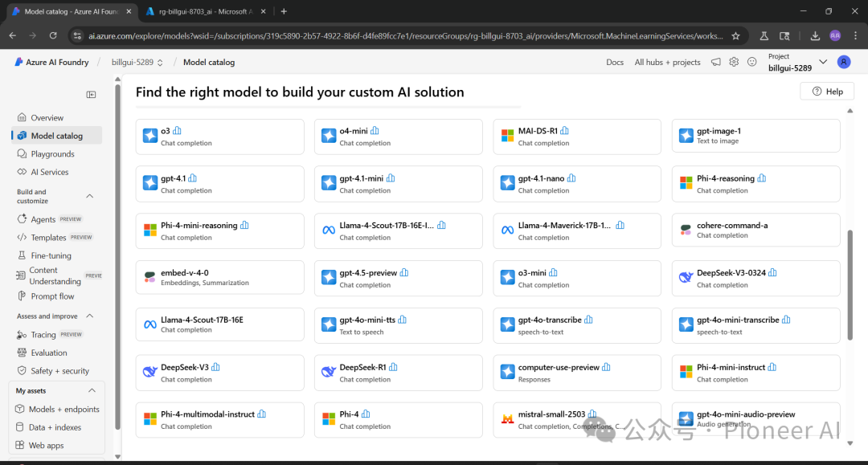
Task: Click the left sidebar vertical scrollbar
Action: (117, 255)
